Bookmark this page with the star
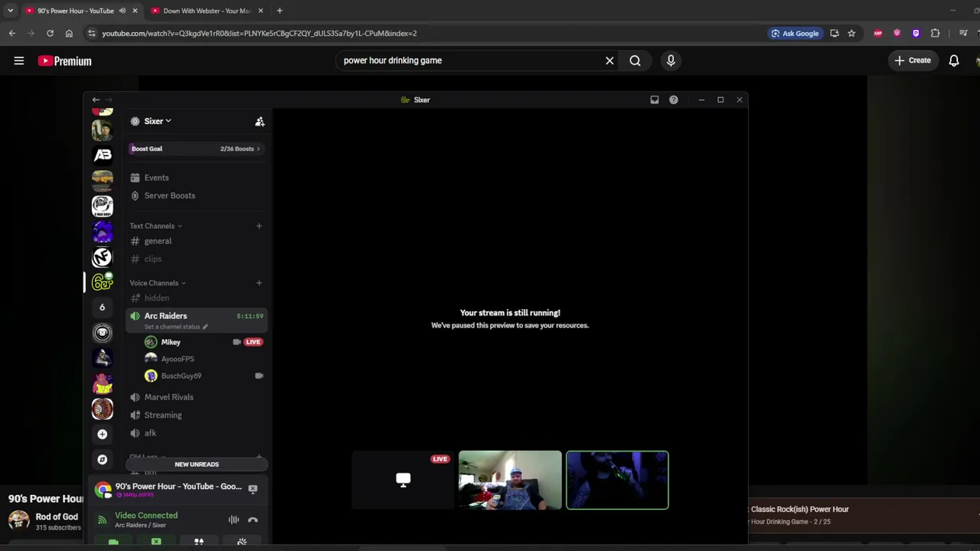The width and height of the screenshot is (980, 551). pos(851,33)
